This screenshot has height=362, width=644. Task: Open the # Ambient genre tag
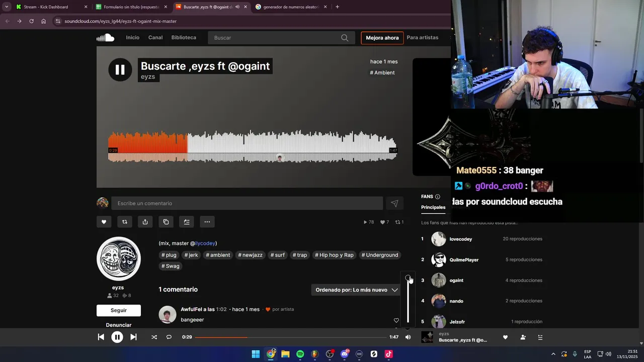382,72
